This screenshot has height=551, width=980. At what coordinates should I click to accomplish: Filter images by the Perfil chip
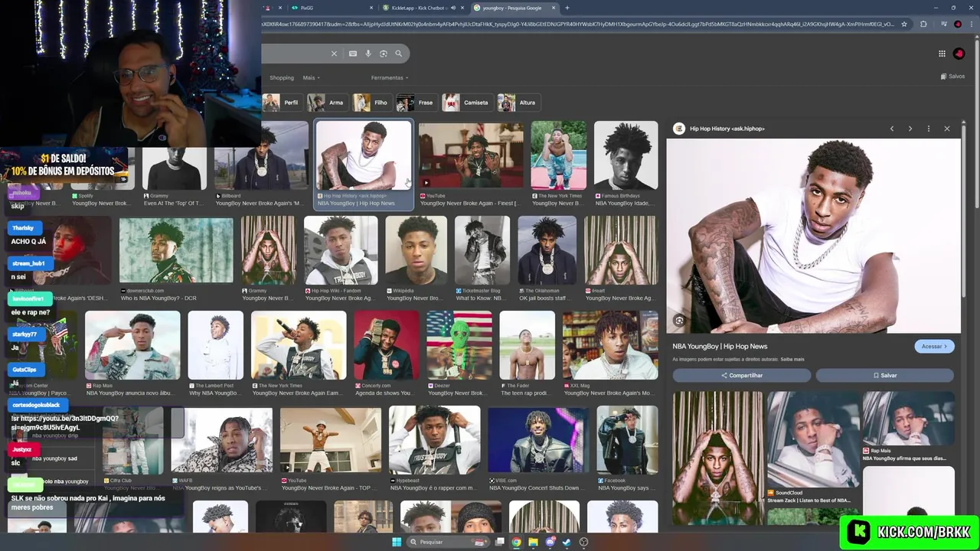tap(283, 103)
